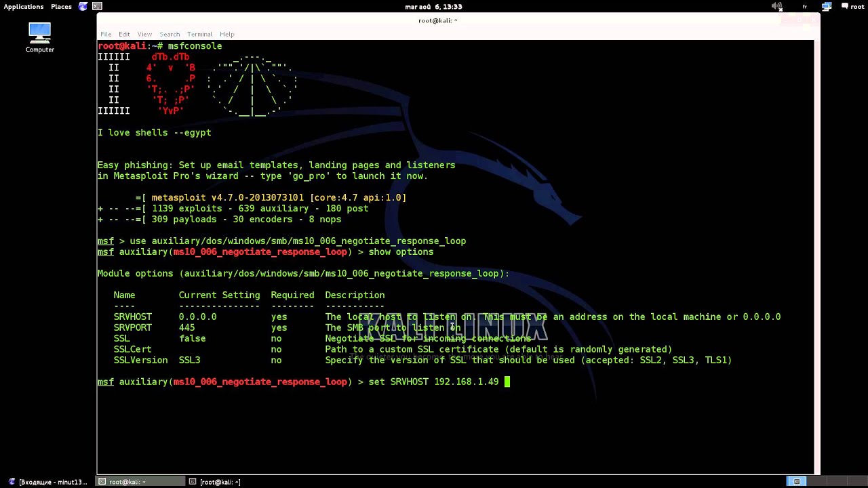
Task: Click the SSL3 current setting value
Action: [189, 360]
